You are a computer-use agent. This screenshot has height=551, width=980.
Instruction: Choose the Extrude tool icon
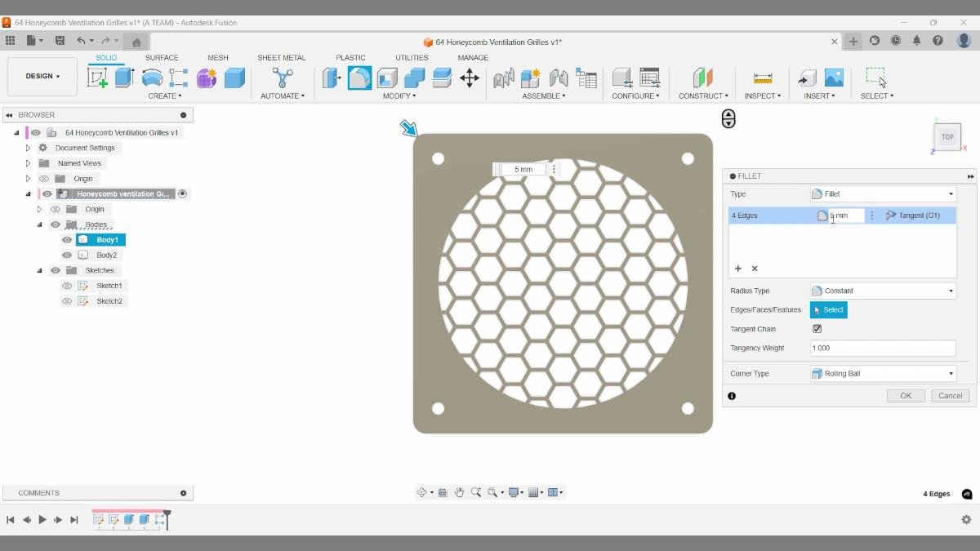coord(124,78)
